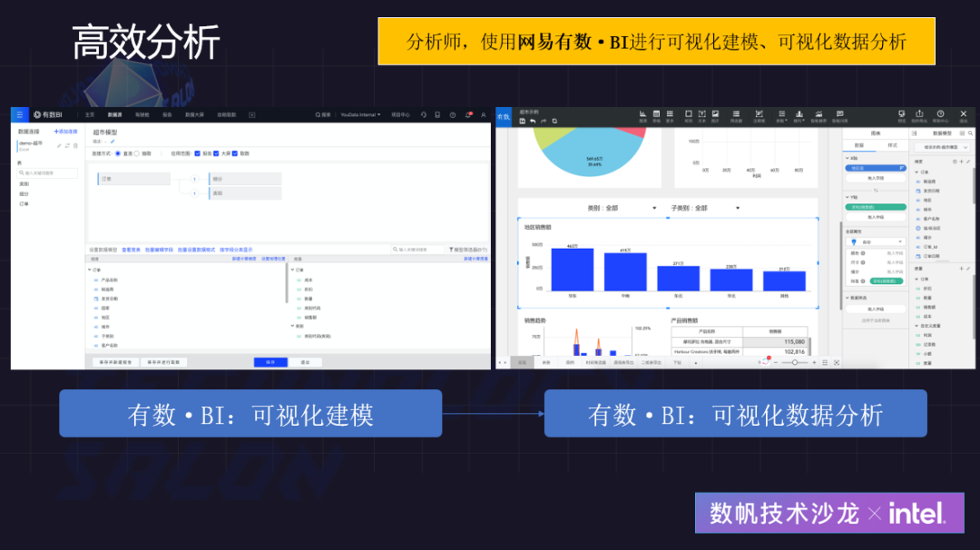Insert a table with 表格 toolbar icon
Screen dimensions: 980x550
coord(656,116)
